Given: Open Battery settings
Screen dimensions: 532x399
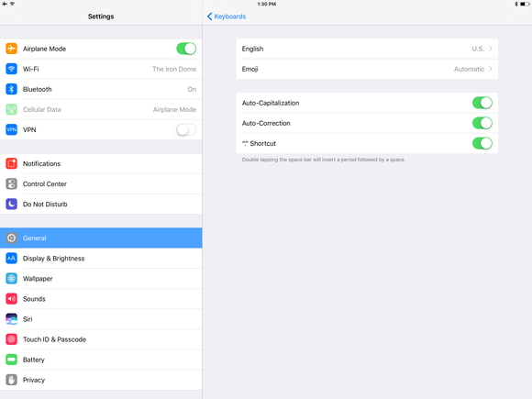Looking at the screenshot, I should coord(101,360).
